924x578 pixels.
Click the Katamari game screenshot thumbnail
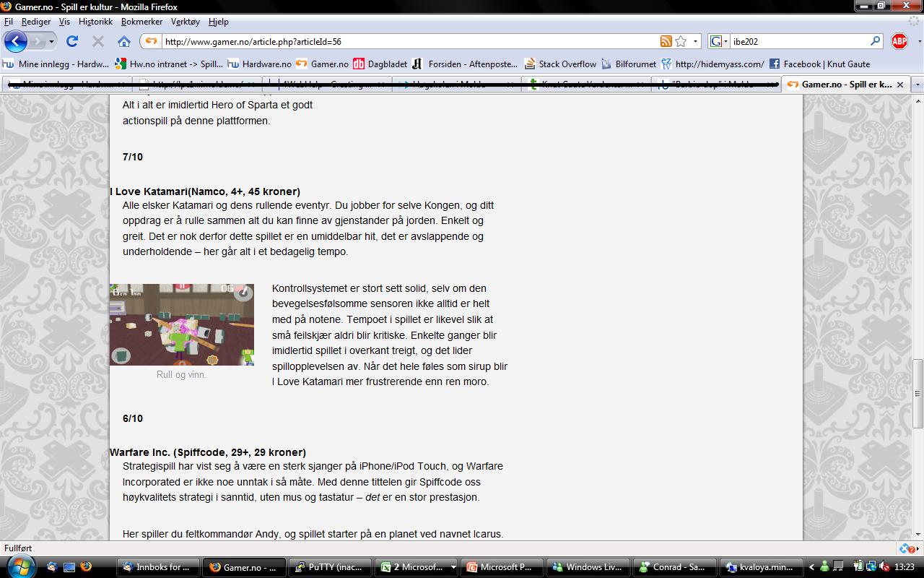(x=182, y=324)
